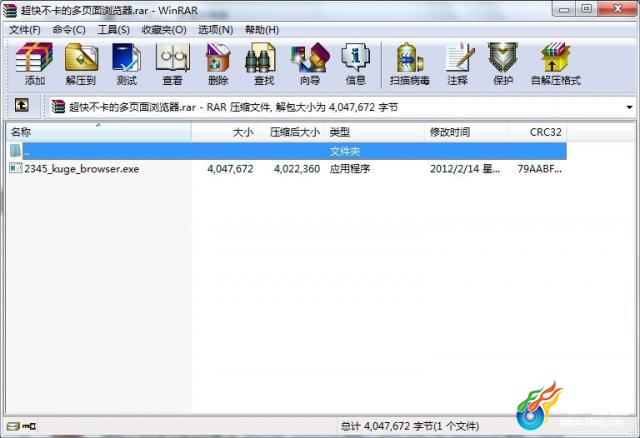This screenshot has height=438, width=640.
Task: Close the WinRAR window
Action: 618,9
